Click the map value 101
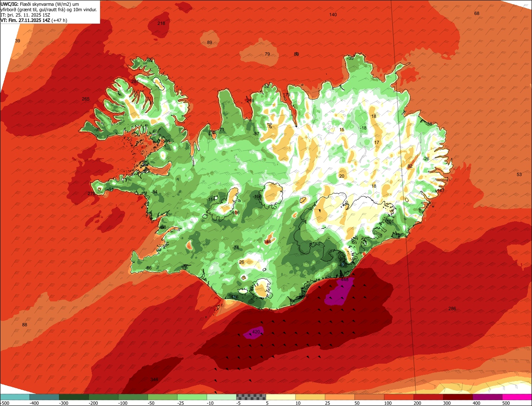This screenshot has width=532, height=406. pyautogui.click(x=390, y=222)
